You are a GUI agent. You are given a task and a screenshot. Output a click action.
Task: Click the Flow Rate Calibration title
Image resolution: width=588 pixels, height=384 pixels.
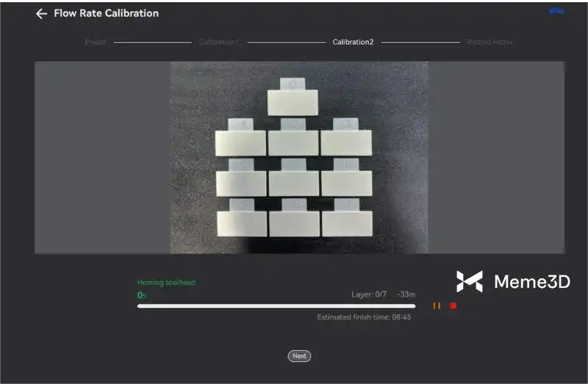click(106, 13)
